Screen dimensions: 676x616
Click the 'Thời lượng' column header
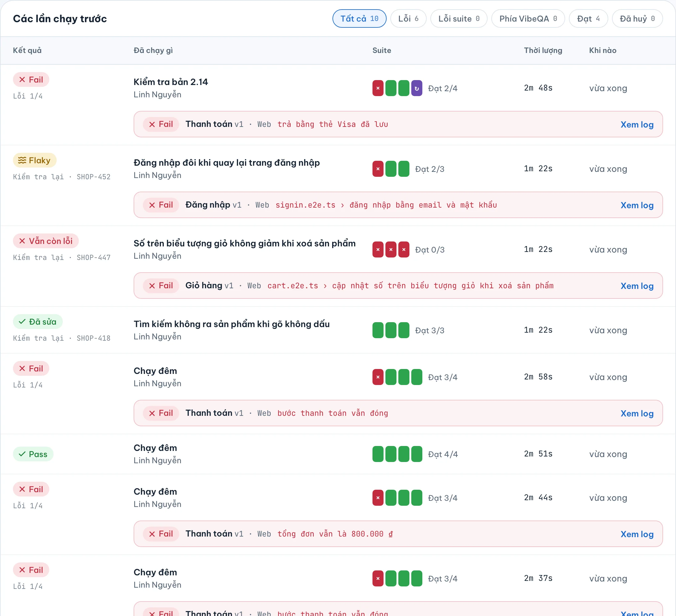[x=543, y=50]
